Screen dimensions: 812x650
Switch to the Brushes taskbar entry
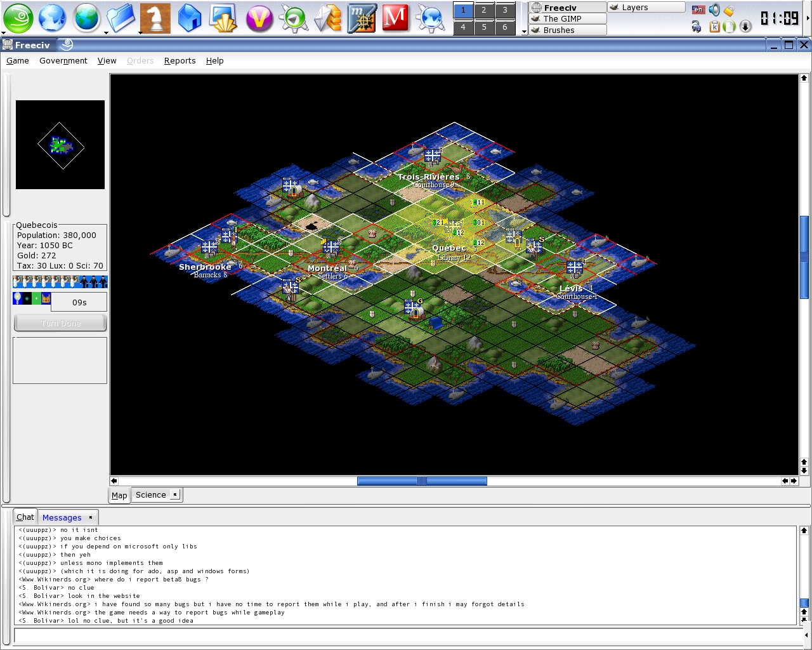(568, 30)
